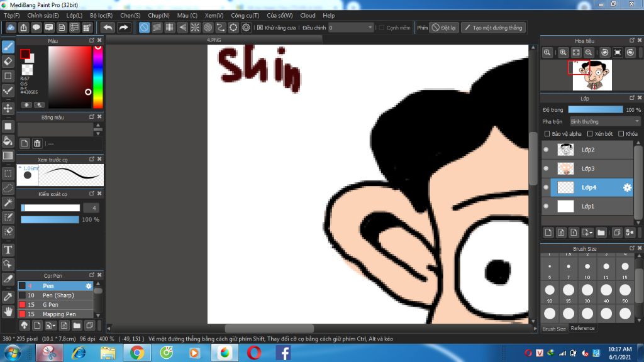Hide the Lớp2 layer

point(546,150)
